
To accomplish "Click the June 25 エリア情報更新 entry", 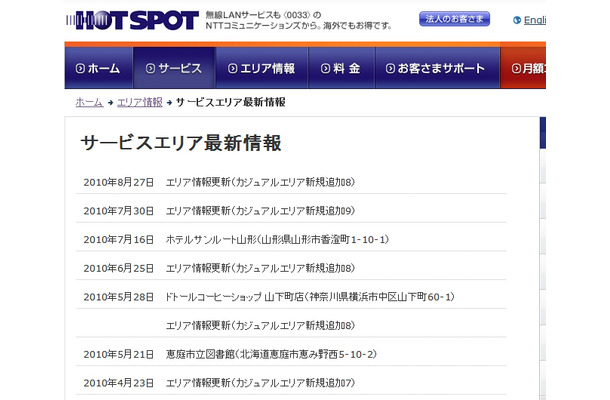I will pyautogui.click(x=260, y=268).
